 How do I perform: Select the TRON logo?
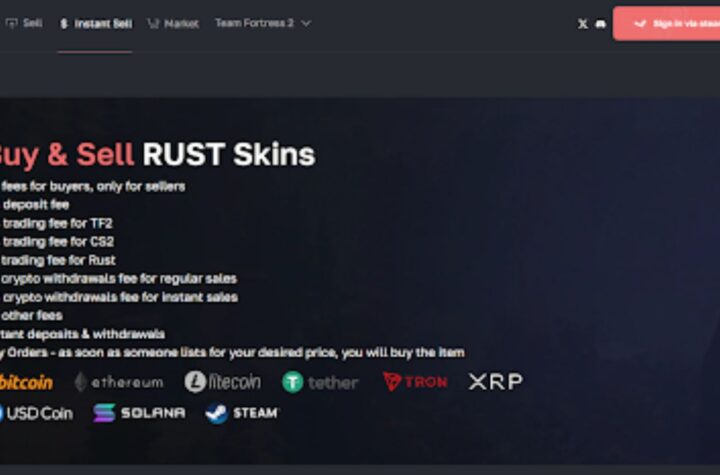(x=415, y=382)
